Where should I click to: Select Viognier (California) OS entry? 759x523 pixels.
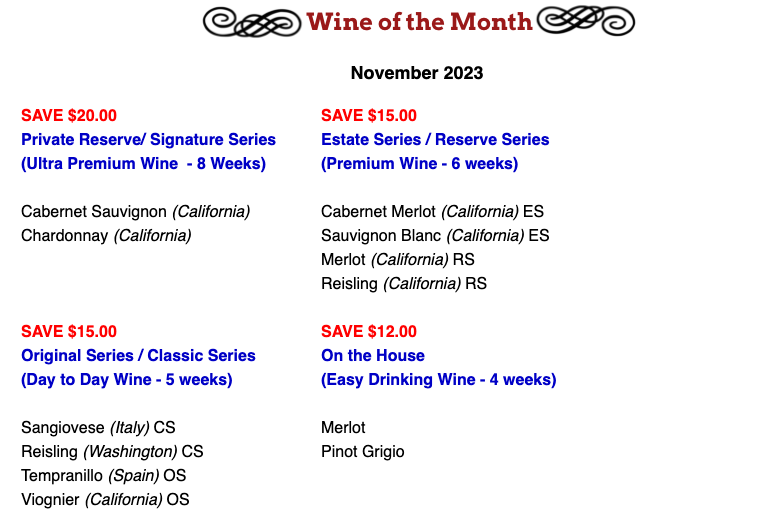[105, 500]
